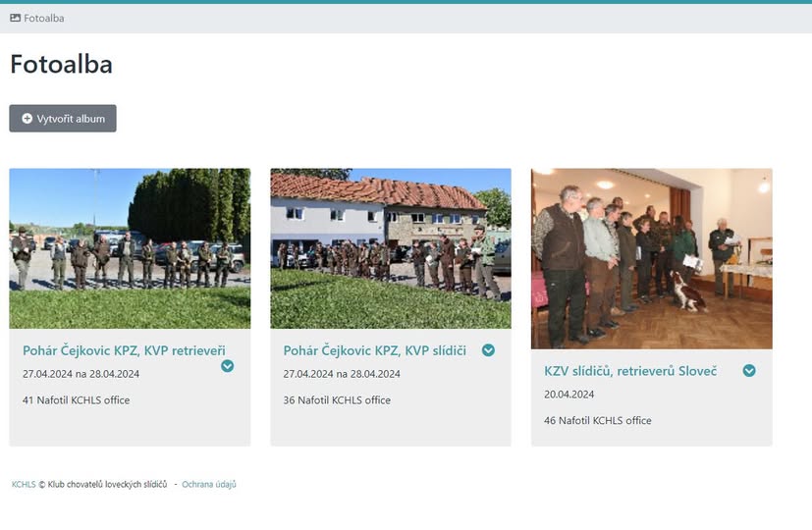Click the Pohár Čejkovic KPZ, KVP retrieveři title
This screenshot has width=812, height=530.
(124, 350)
